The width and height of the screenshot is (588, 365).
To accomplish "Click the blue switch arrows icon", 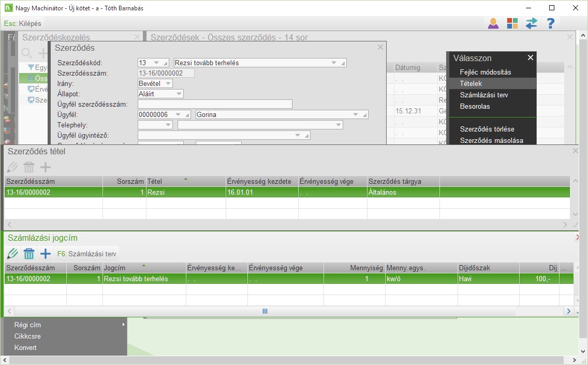I will point(532,23).
